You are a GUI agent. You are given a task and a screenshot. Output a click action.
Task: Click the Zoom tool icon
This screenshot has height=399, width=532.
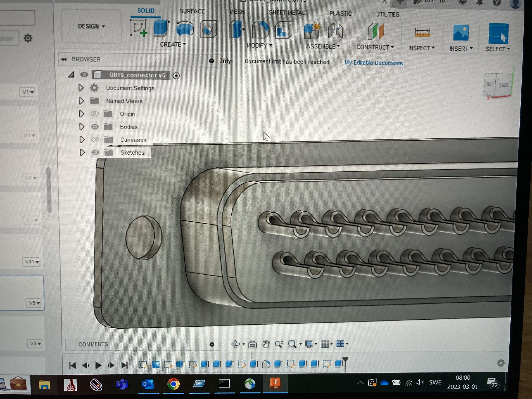click(279, 344)
